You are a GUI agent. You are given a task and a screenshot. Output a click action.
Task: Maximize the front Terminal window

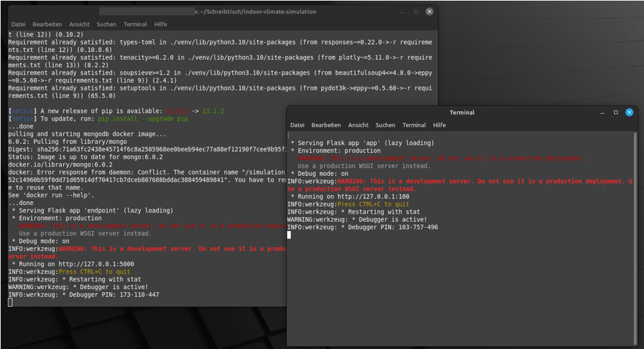click(616, 113)
